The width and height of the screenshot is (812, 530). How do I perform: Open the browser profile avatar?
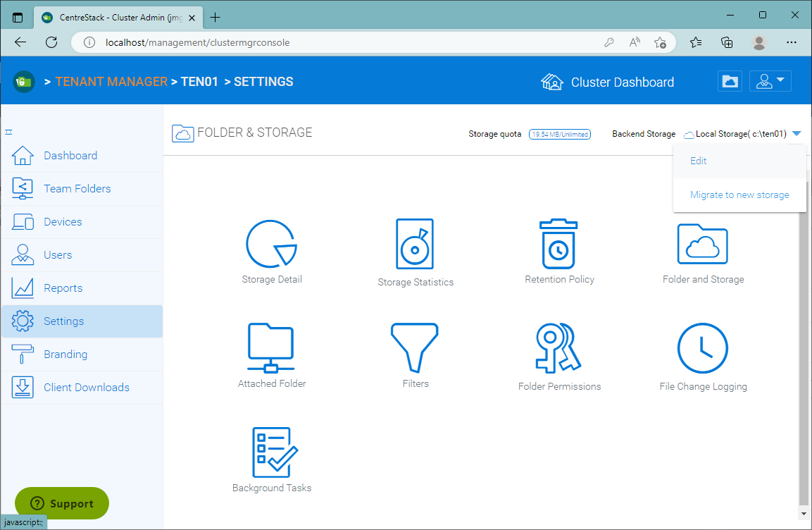[x=759, y=42]
